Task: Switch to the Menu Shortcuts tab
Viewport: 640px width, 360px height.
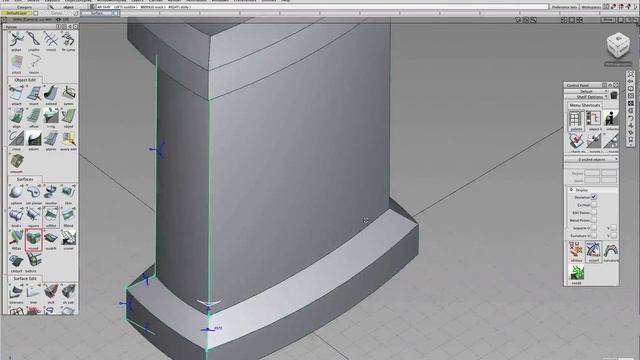Action: point(584,105)
